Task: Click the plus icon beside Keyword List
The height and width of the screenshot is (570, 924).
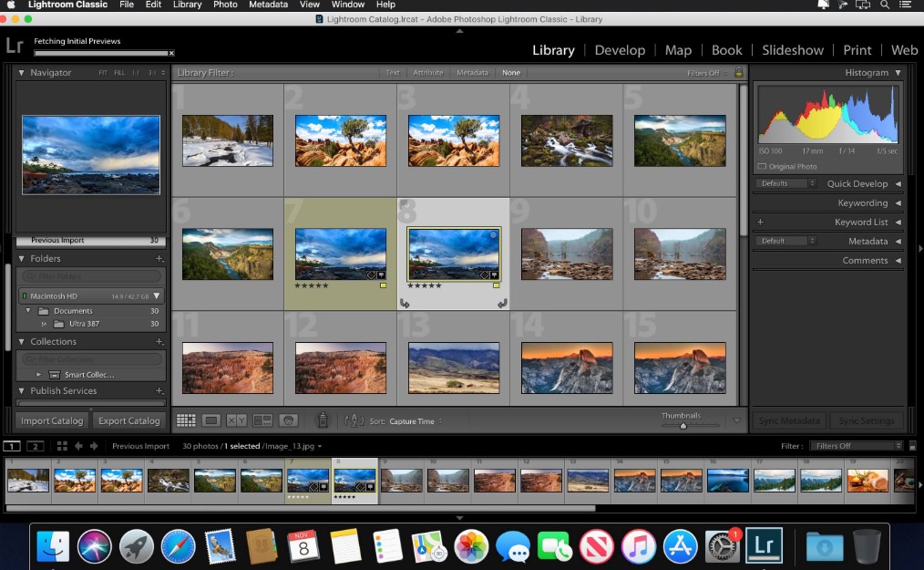Action: pyautogui.click(x=760, y=222)
